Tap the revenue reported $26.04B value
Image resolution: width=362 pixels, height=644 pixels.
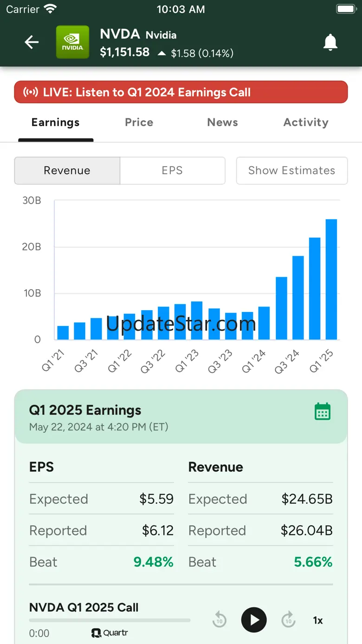point(307,530)
